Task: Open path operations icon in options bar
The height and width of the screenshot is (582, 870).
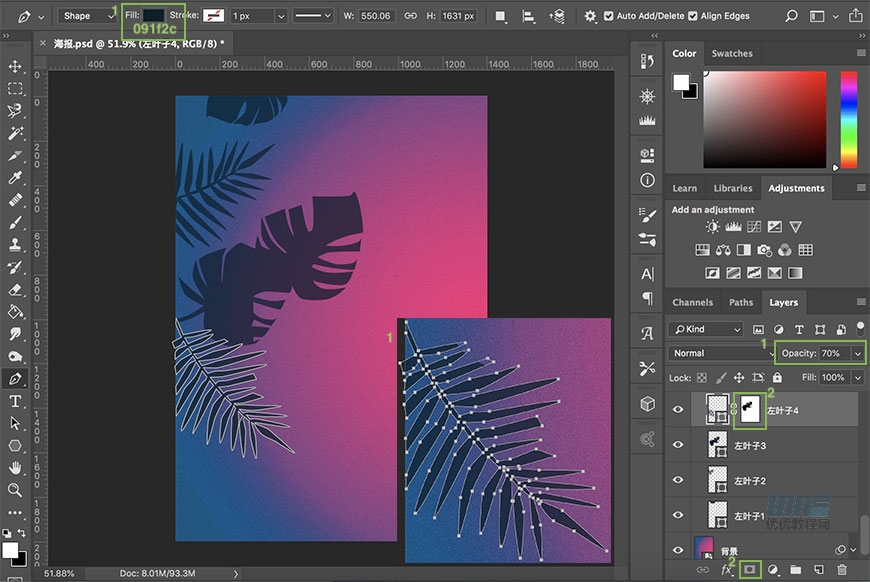Action: pos(500,16)
